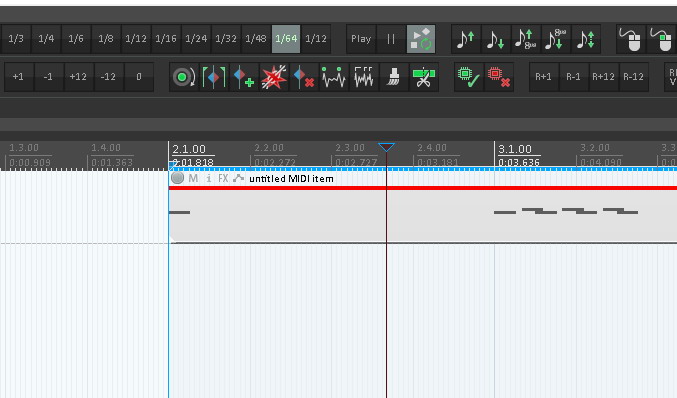Click the R-1 button
The image size is (677, 398).
point(574,77)
